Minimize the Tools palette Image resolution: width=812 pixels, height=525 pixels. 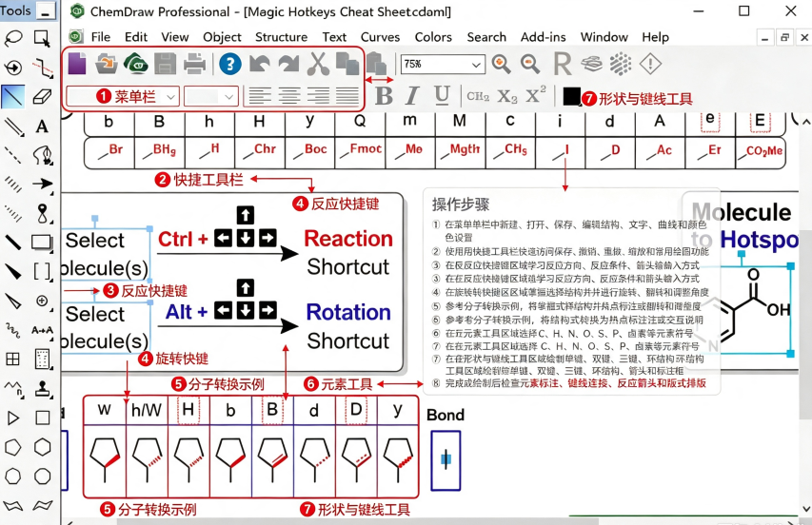pyautogui.click(x=46, y=11)
